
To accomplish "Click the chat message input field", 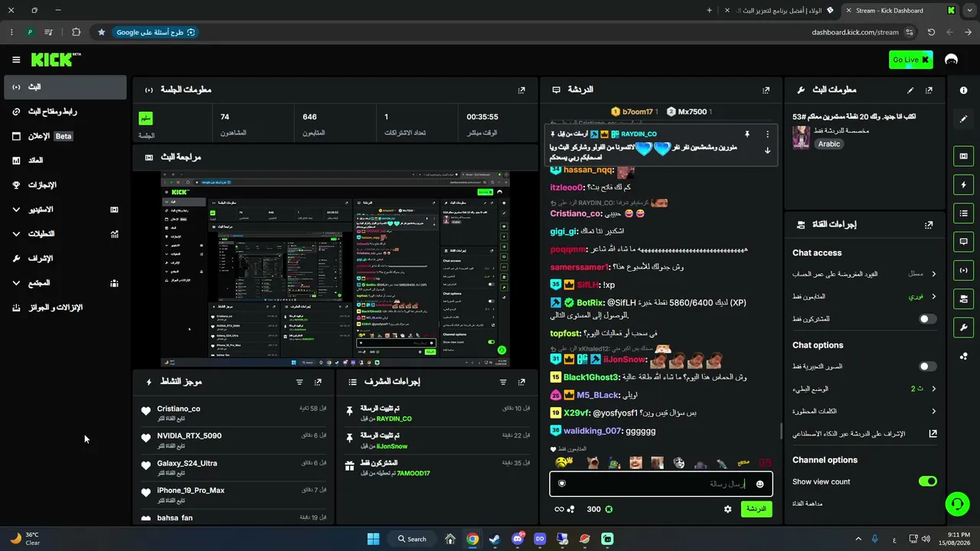I will click(x=661, y=484).
